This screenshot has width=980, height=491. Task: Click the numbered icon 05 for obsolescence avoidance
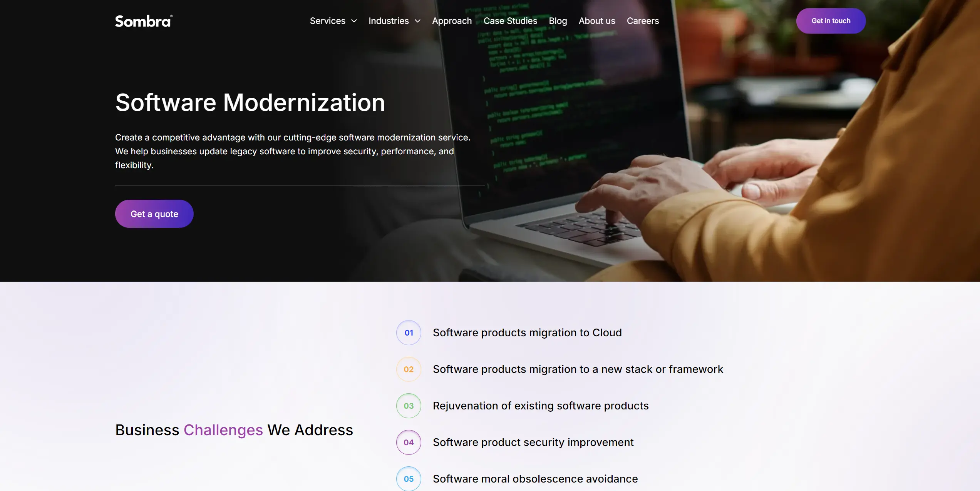point(408,478)
